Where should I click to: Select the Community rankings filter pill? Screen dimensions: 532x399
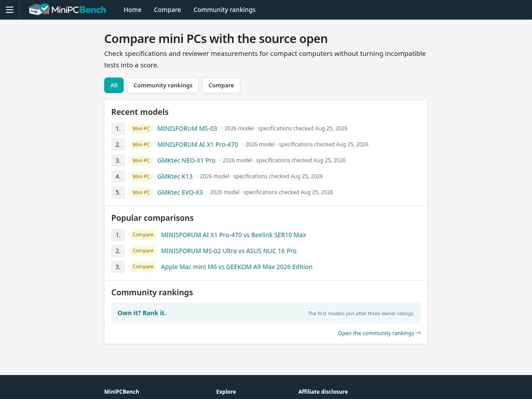coord(163,85)
